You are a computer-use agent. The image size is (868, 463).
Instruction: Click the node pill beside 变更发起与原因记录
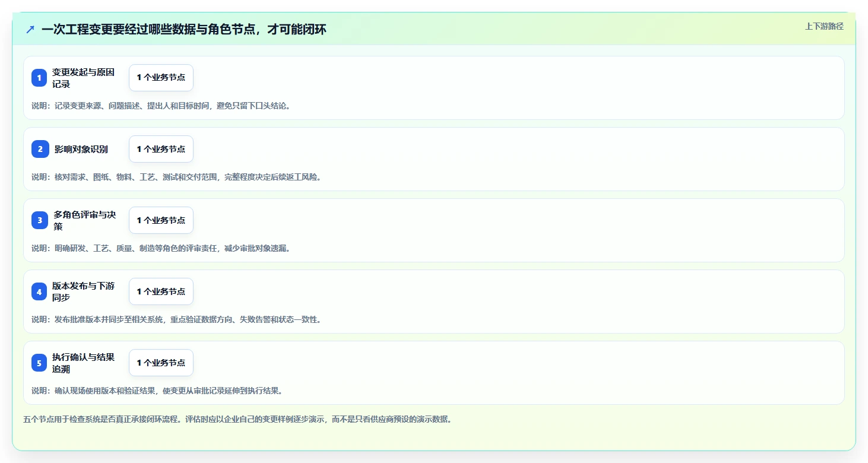point(161,78)
